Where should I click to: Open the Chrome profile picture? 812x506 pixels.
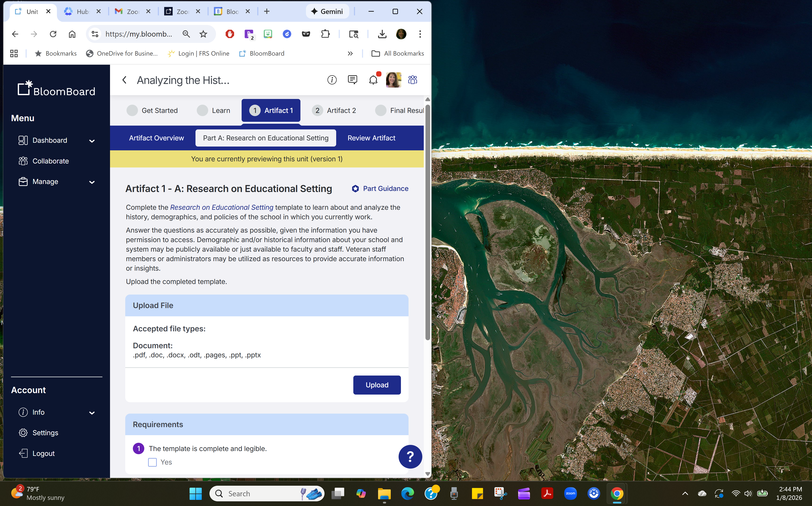tap(401, 34)
